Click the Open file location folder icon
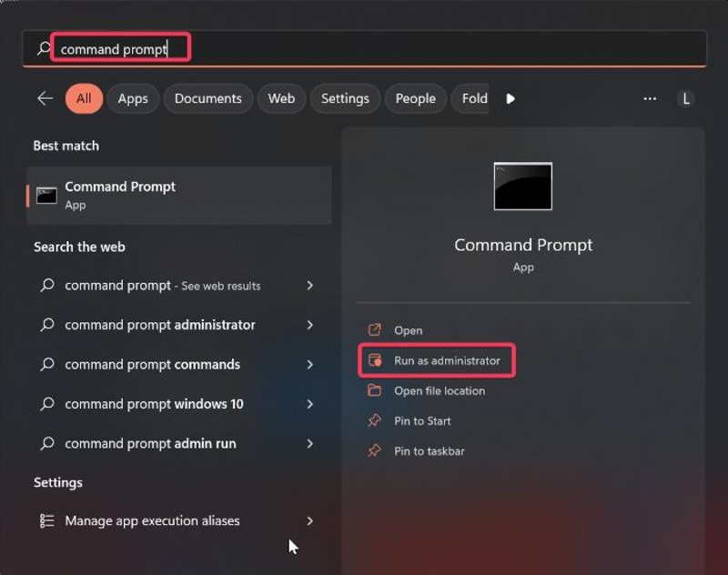Viewport: 728px width, 575px height. click(x=374, y=390)
